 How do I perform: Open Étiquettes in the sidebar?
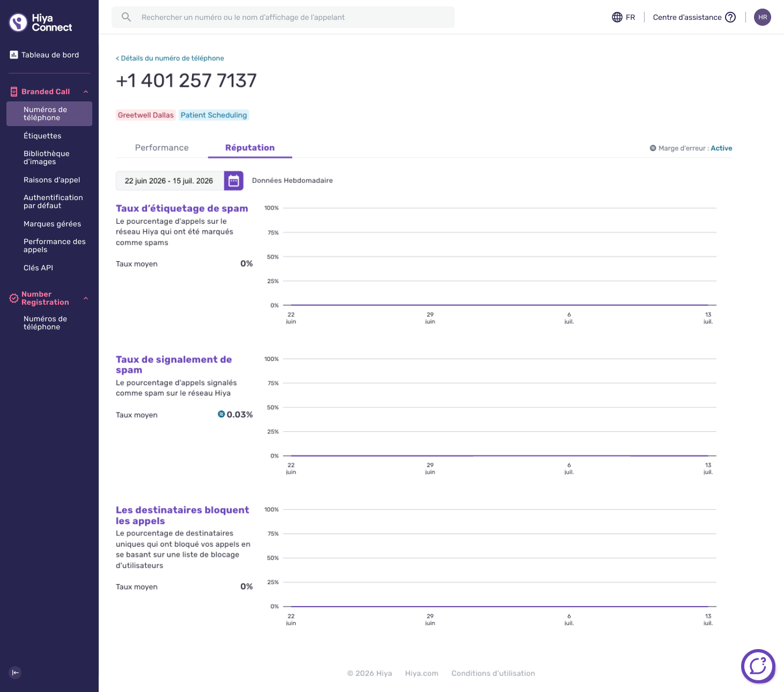(42, 136)
